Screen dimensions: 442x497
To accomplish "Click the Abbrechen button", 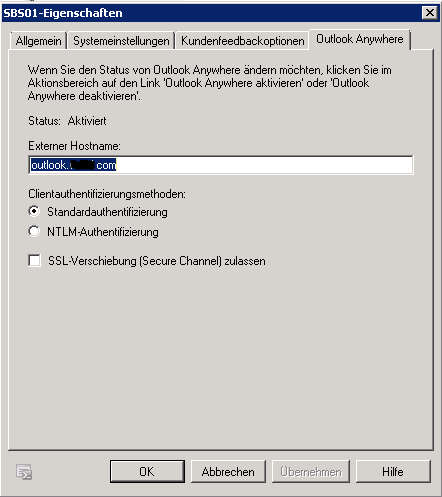I will (228, 471).
